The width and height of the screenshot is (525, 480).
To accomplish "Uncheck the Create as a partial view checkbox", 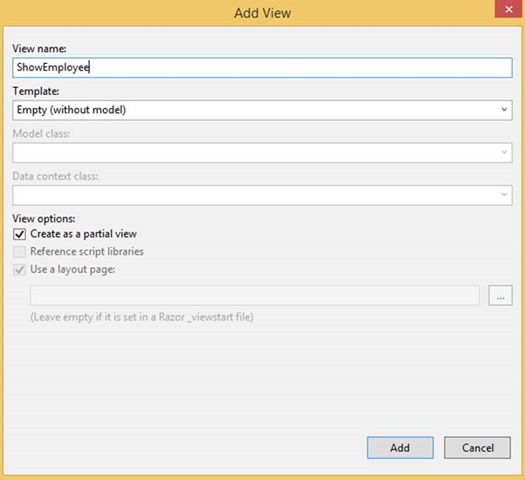I will coord(19,234).
